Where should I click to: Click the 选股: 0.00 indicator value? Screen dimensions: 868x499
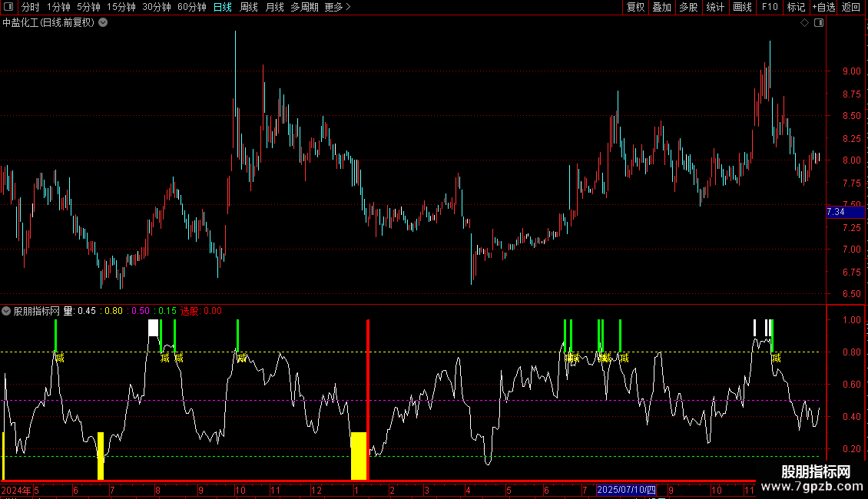201,311
